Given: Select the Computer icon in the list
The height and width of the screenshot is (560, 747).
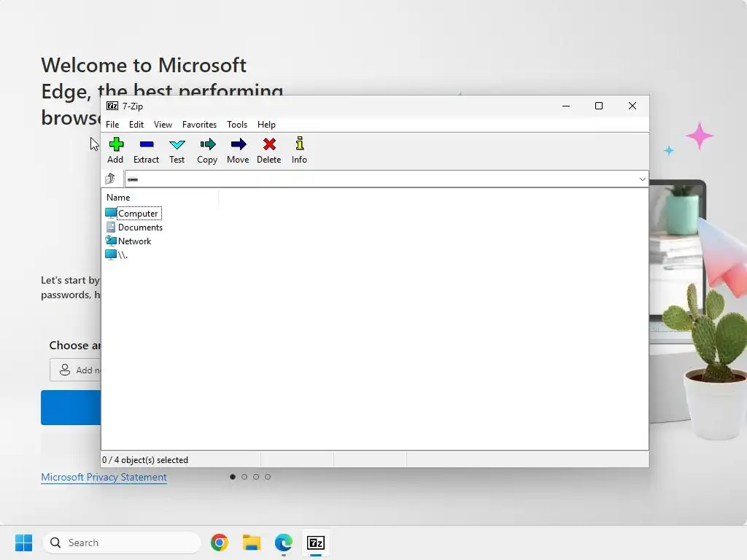Looking at the screenshot, I should 111,213.
